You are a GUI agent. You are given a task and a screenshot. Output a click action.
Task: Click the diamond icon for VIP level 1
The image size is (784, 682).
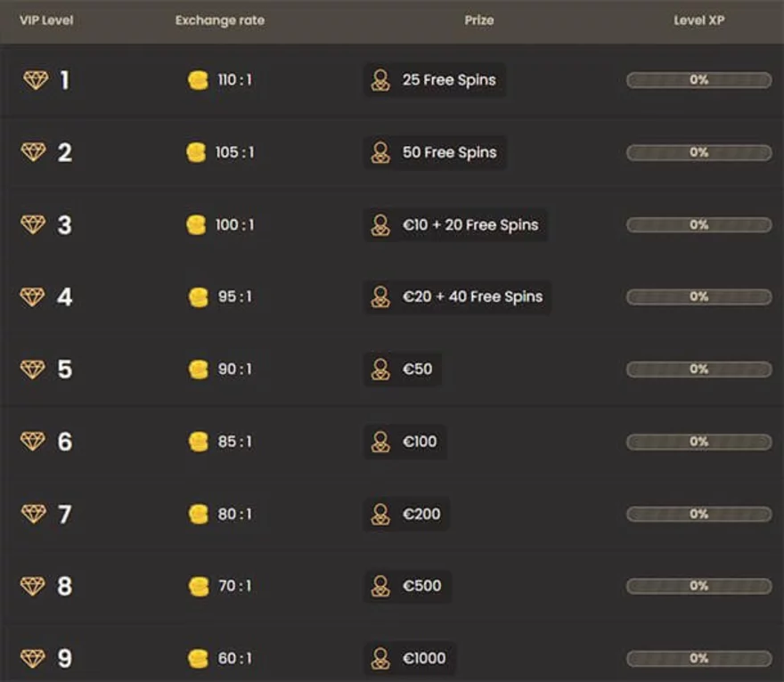click(x=36, y=80)
